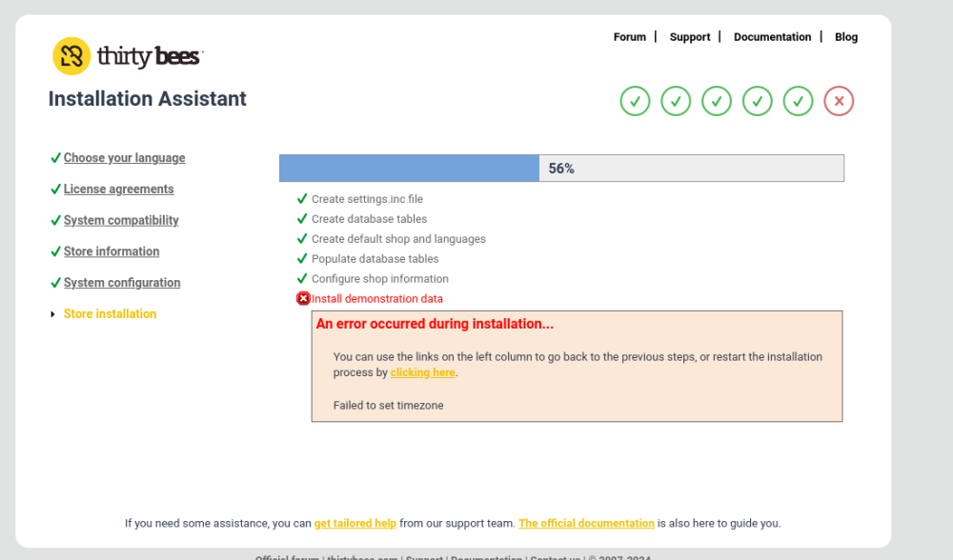Click the red error icon beside Install demonstration data

303,299
